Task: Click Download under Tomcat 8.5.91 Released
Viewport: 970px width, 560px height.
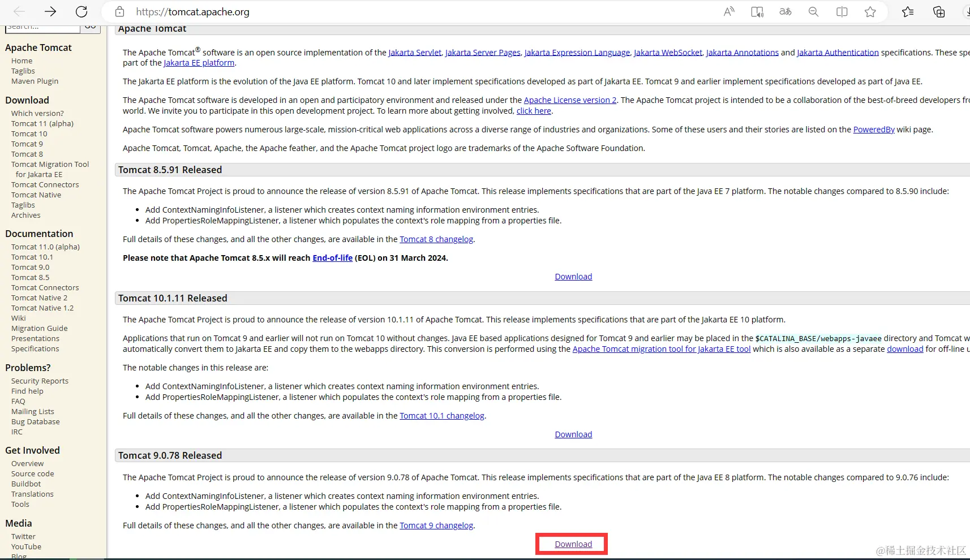Action: pos(573,277)
